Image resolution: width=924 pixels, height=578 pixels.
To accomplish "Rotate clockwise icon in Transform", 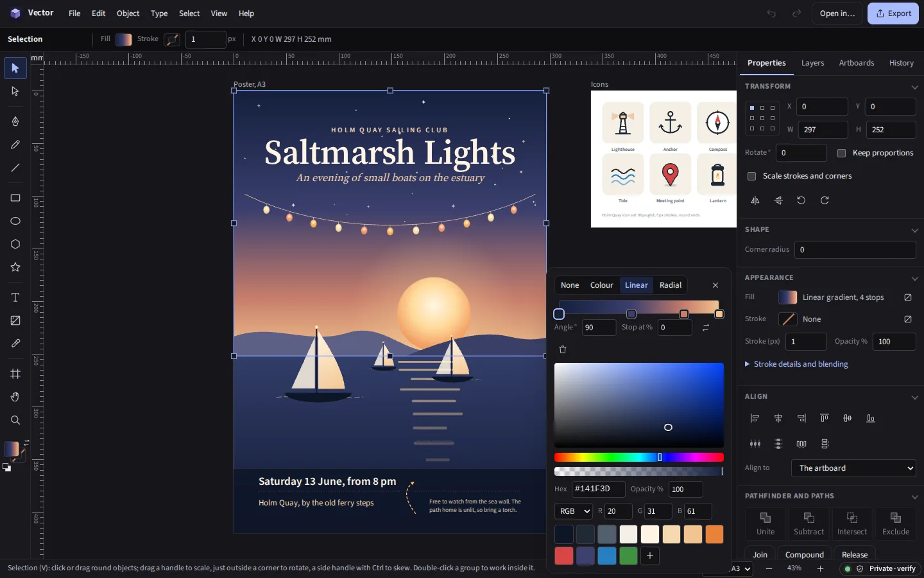I will [825, 200].
